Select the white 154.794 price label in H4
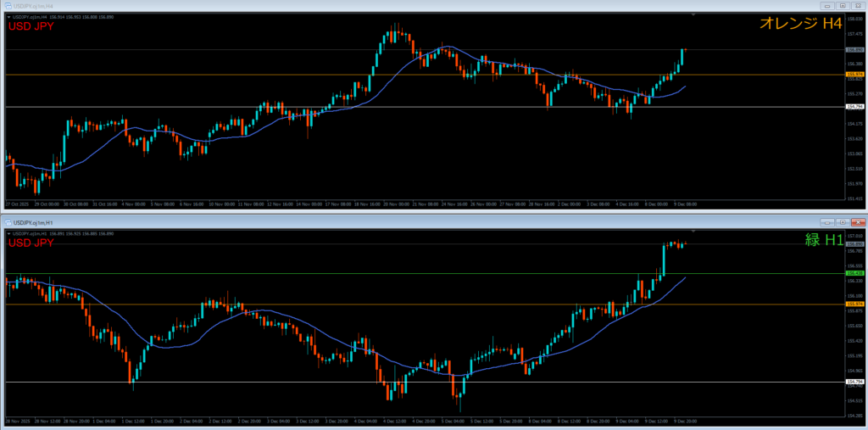 (854, 106)
